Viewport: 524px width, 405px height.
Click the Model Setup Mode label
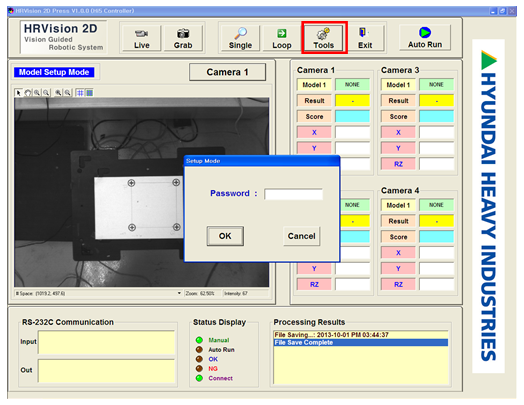coord(54,72)
